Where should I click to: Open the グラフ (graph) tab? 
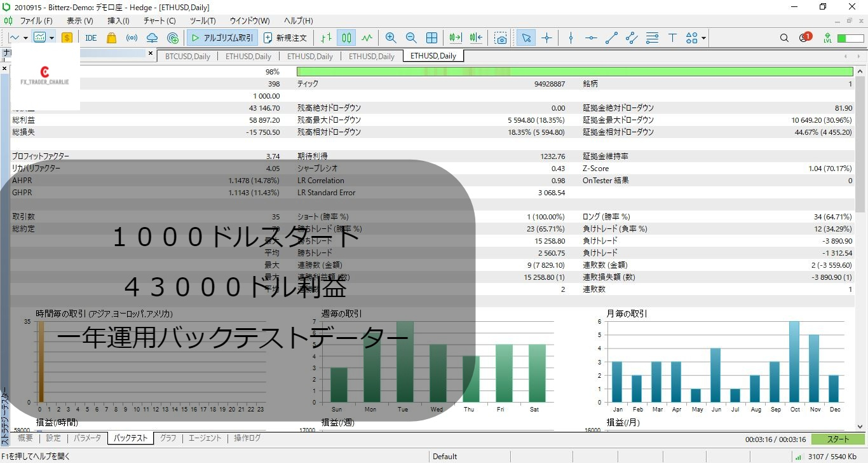point(167,438)
